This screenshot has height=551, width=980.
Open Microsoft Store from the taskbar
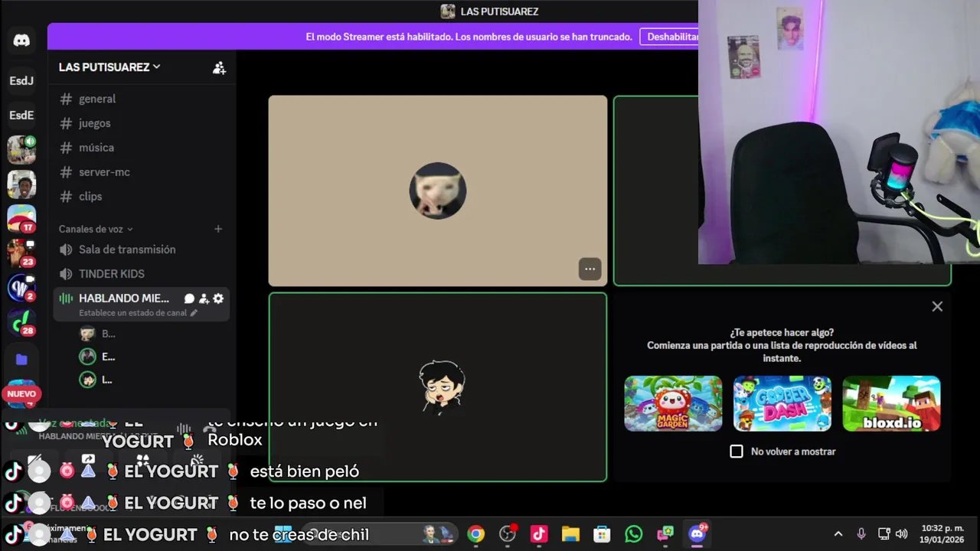602,534
